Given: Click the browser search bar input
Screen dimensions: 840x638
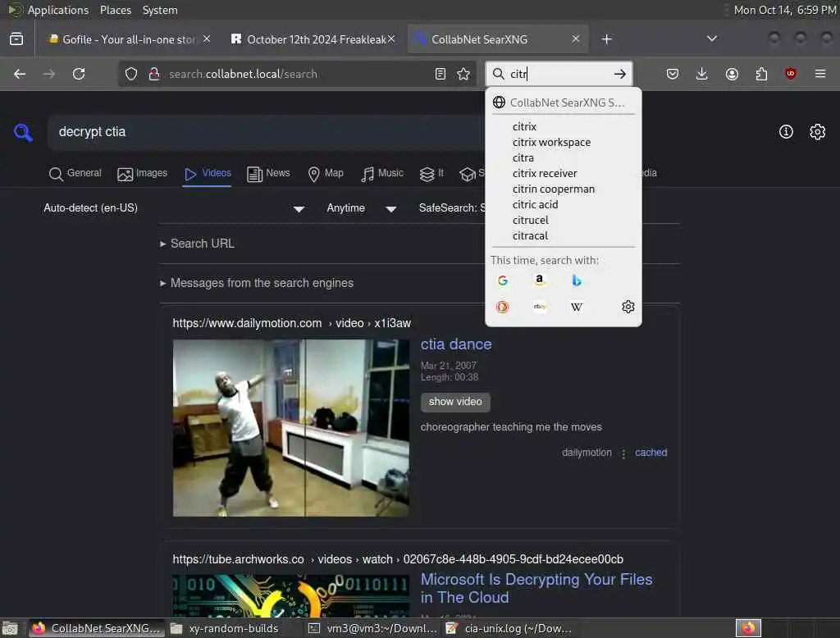Looking at the screenshot, I should (559, 74).
